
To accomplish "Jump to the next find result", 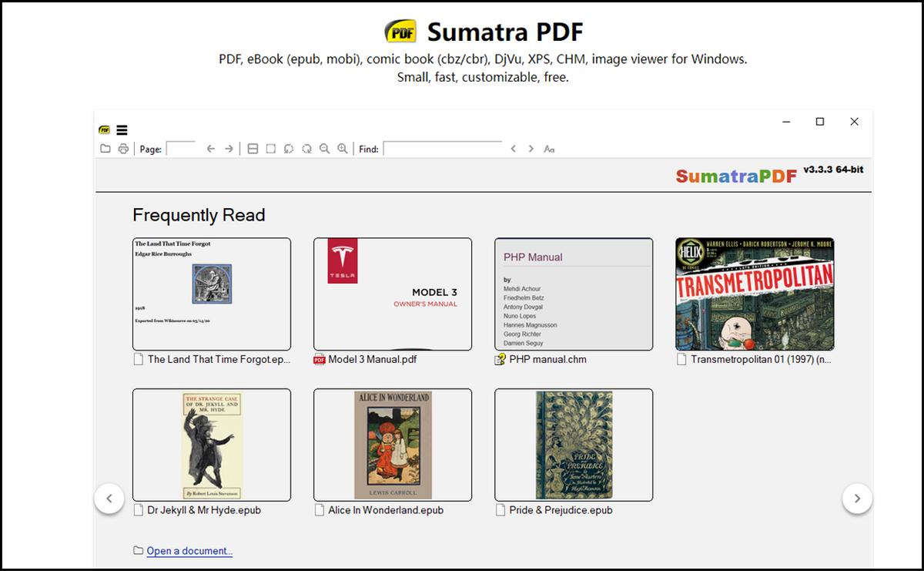I will point(531,149).
